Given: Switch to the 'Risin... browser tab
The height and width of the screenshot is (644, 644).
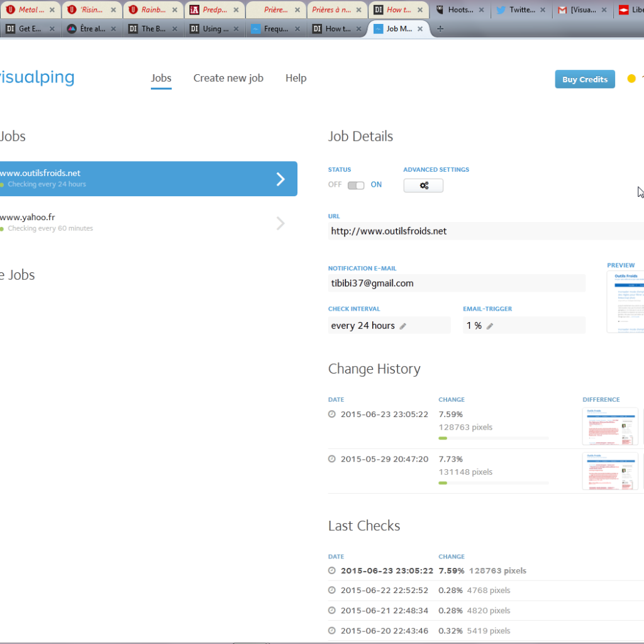Looking at the screenshot, I should point(92,10).
